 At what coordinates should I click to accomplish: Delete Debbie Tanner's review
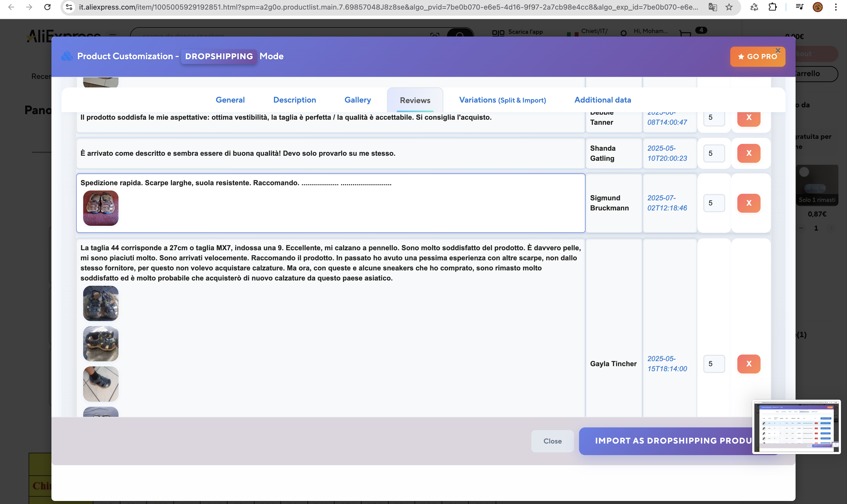(x=748, y=118)
